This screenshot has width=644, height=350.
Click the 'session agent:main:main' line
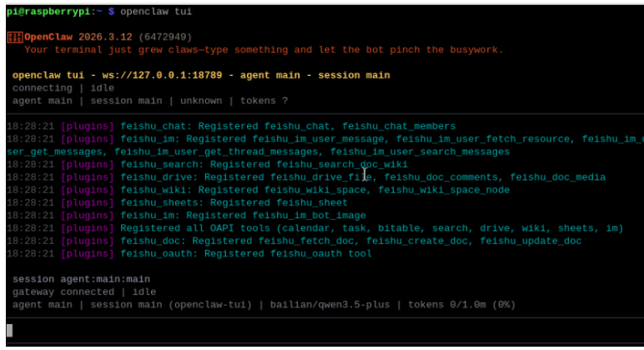[81, 279]
